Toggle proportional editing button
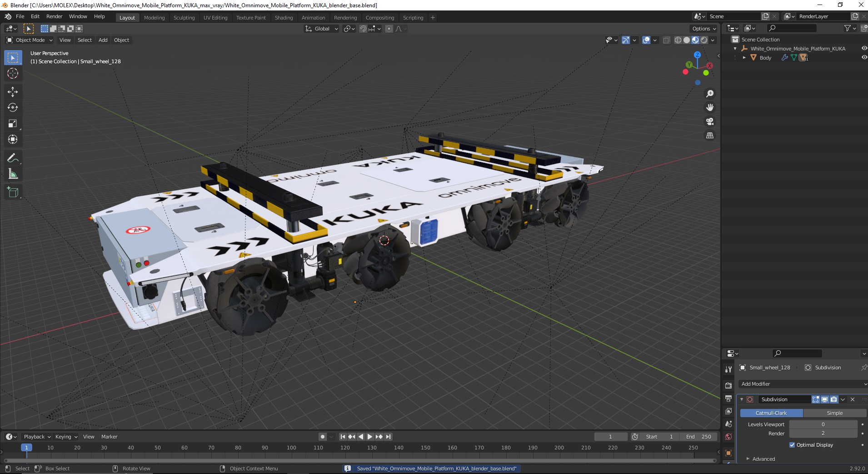Viewport: 868px width, 474px height. pyautogui.click(x=389, y=29)
